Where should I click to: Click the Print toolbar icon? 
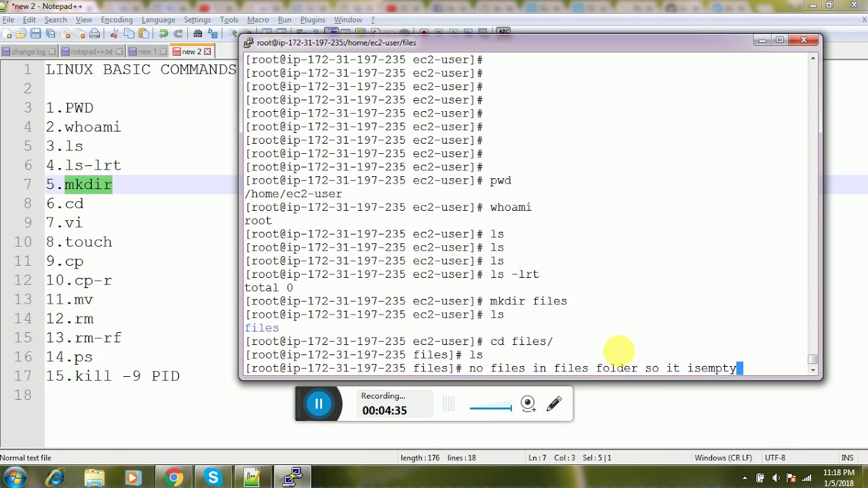coord(95,34)
